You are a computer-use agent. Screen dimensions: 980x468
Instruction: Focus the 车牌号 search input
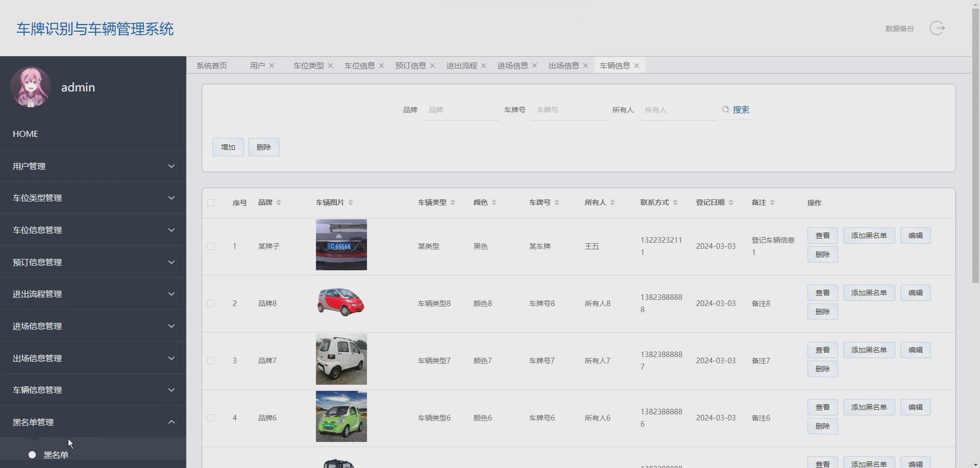coord(569,110)
